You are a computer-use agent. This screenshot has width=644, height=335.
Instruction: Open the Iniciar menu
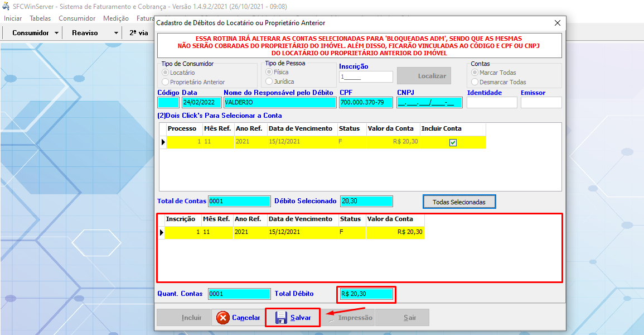pos(13,18)
